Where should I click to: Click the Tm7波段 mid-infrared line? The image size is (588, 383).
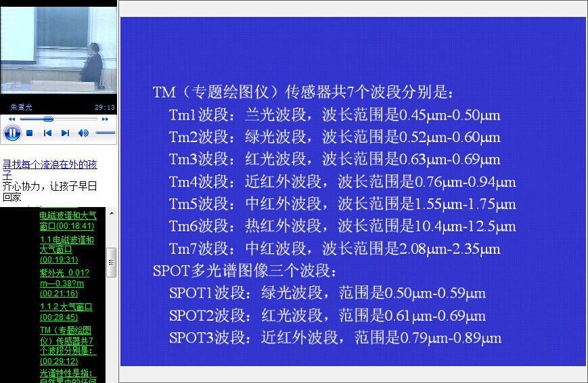click(x=334, y=249)
